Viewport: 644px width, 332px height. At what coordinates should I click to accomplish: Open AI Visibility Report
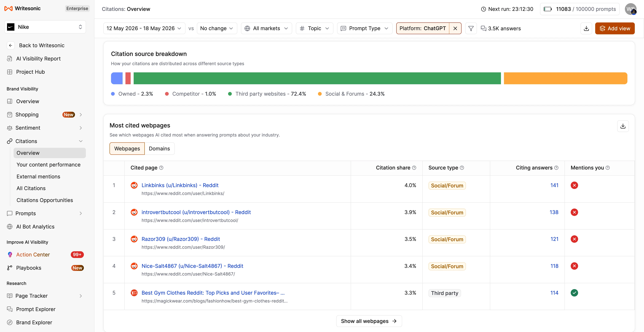(38, 59)
